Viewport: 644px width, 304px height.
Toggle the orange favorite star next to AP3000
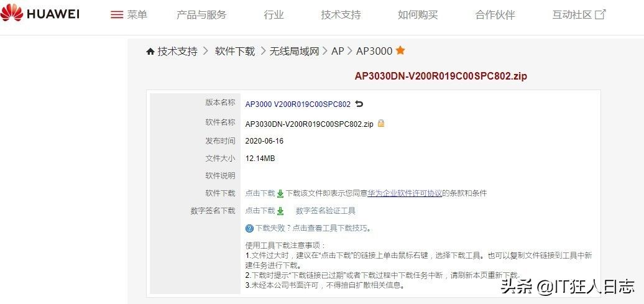tap(400, 50)
